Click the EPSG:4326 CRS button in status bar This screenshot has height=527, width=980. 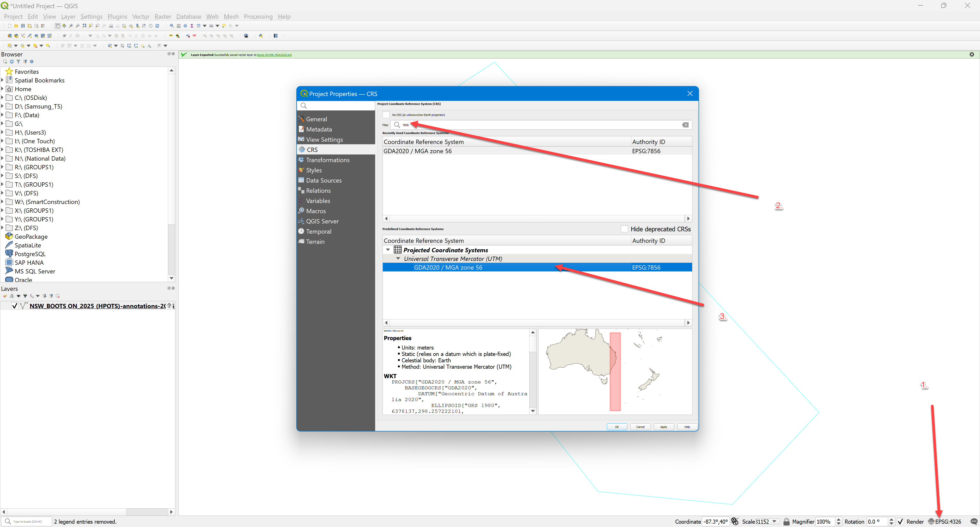pyautogui.click(x=945, y=521)
